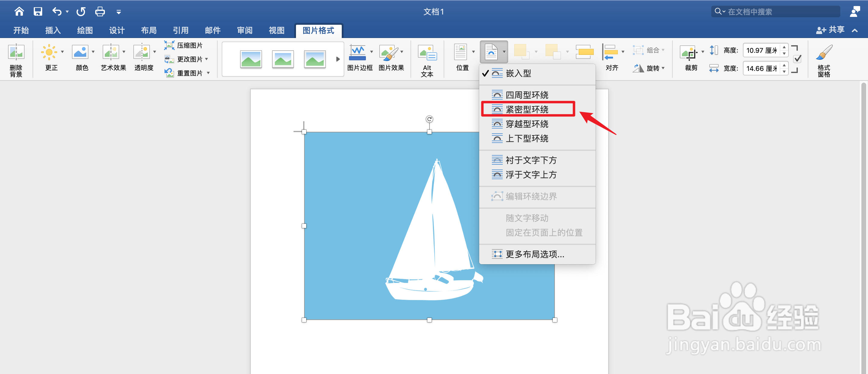
Task: Toggle the lock aspect ratio checkbox
Action: (x=797, y=59)
